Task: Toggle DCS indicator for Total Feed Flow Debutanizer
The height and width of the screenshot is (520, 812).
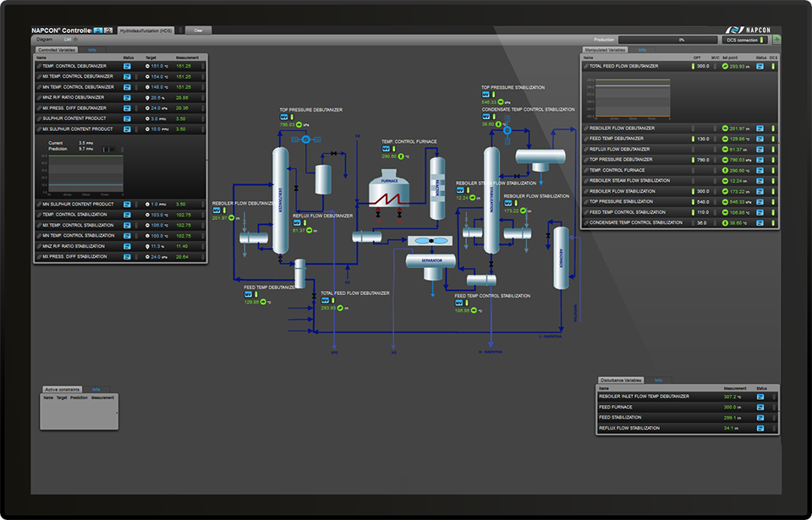Action: [772, 66]
